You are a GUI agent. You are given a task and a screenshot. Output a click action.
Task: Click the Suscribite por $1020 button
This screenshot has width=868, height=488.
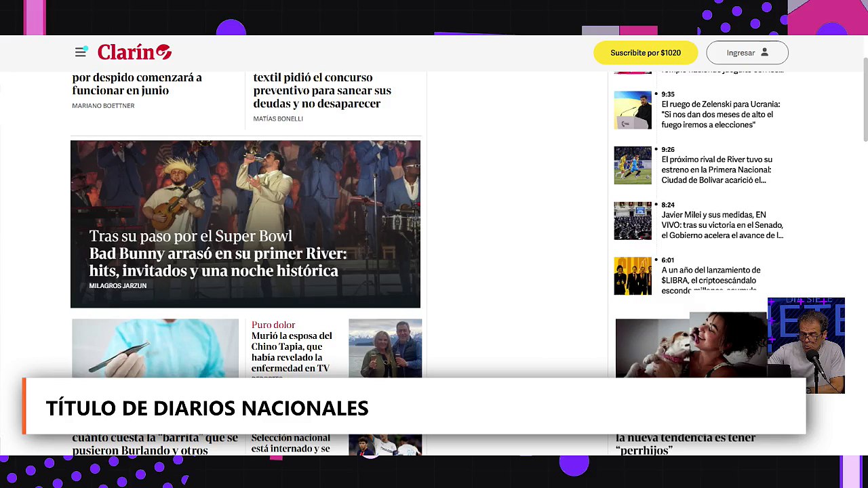pyautogui.click(x=646, y=53)
